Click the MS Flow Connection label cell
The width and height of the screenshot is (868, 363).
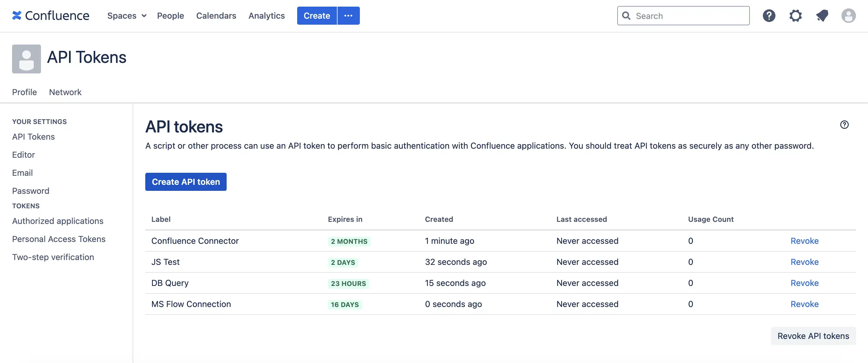(x=191, y=304)
